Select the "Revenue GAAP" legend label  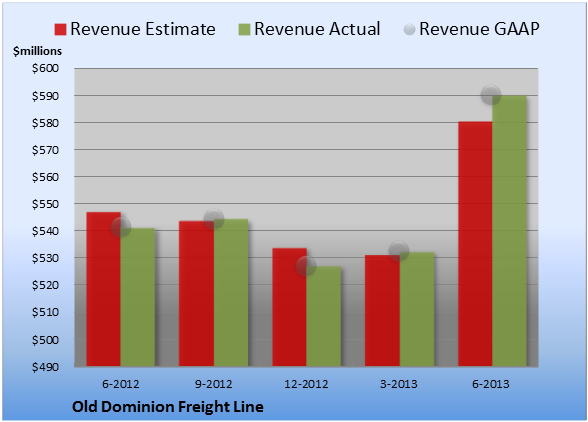pos(480,29)
